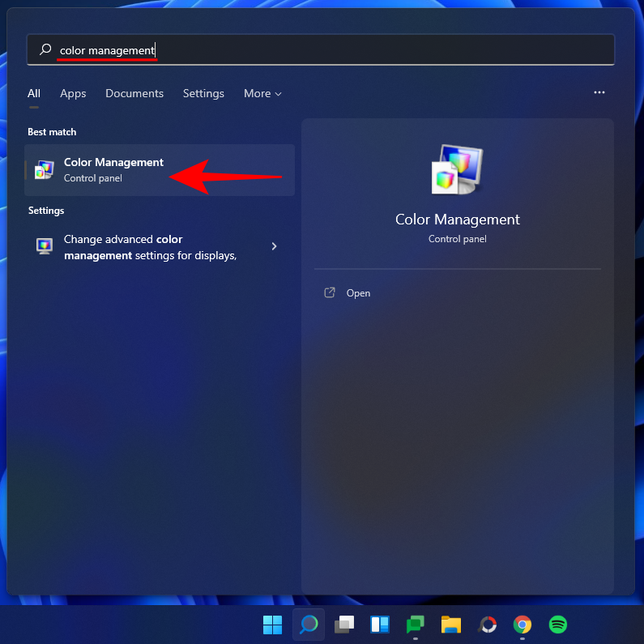This screenshot has height=644, width=644.
Task: Click the Settings section heading
Action: coord(46,211)
